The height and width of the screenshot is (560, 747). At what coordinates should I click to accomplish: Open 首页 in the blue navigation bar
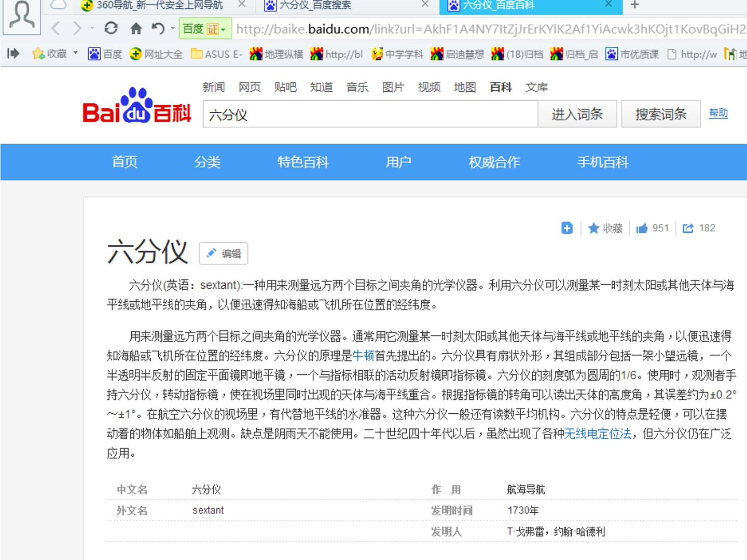click(125, 162)
